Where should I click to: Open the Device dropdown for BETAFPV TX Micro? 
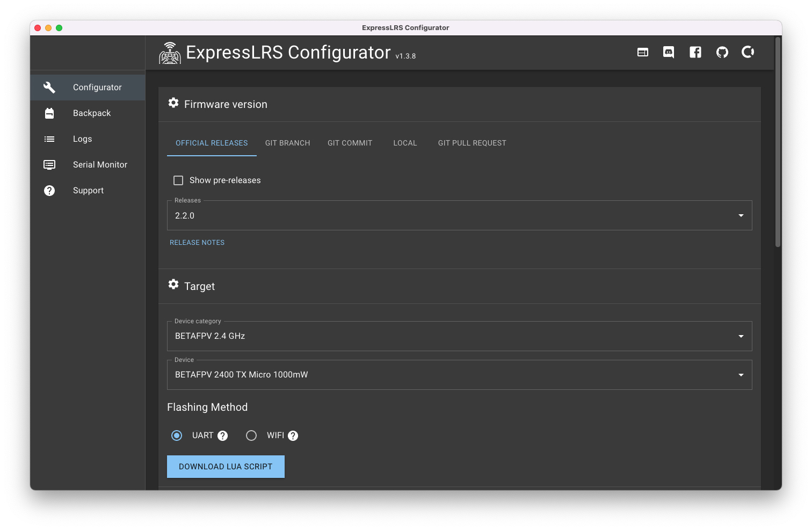click(x=460, y=375)
